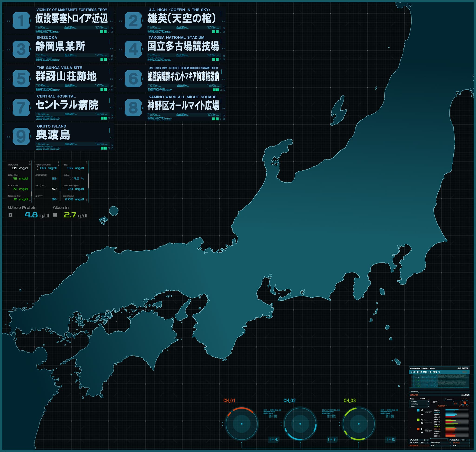Select the number 8 location badge

click(133, 107)
